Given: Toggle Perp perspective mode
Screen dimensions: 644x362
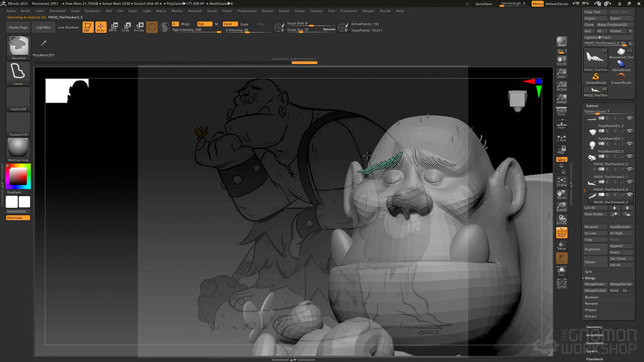Looking at the screenshot, I should (561, 112).
